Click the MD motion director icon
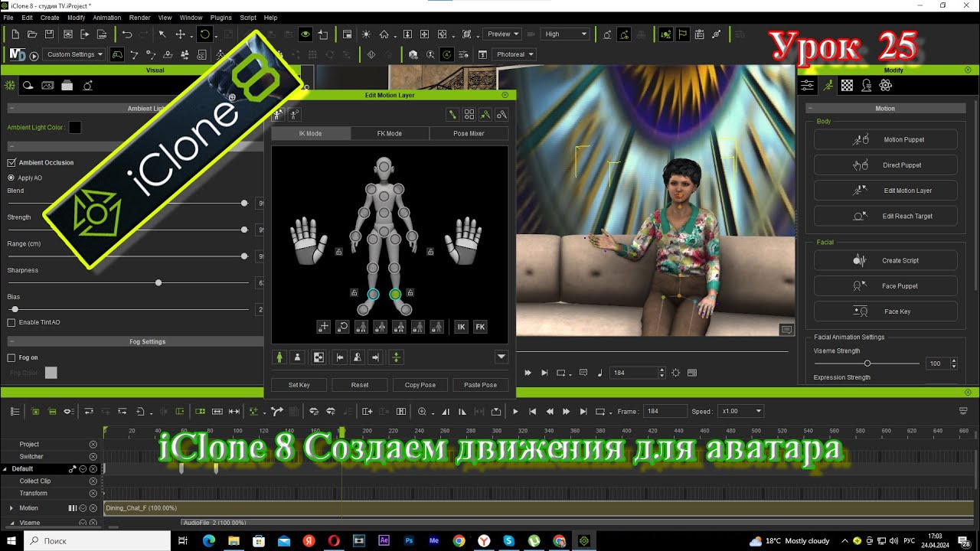980x551 pixels. click(18, 54)
